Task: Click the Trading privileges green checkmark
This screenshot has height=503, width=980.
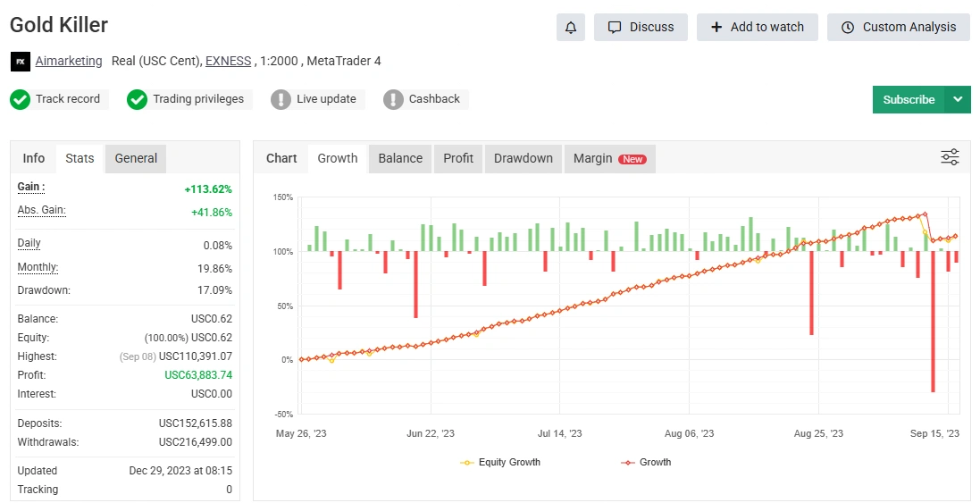Action: [x=137, y=99]
